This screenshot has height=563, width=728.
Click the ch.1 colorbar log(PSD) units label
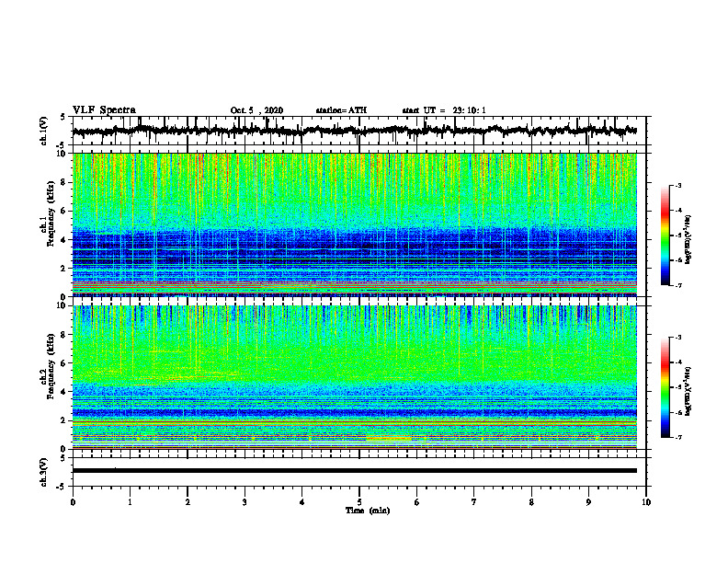[x=688, y=240]
